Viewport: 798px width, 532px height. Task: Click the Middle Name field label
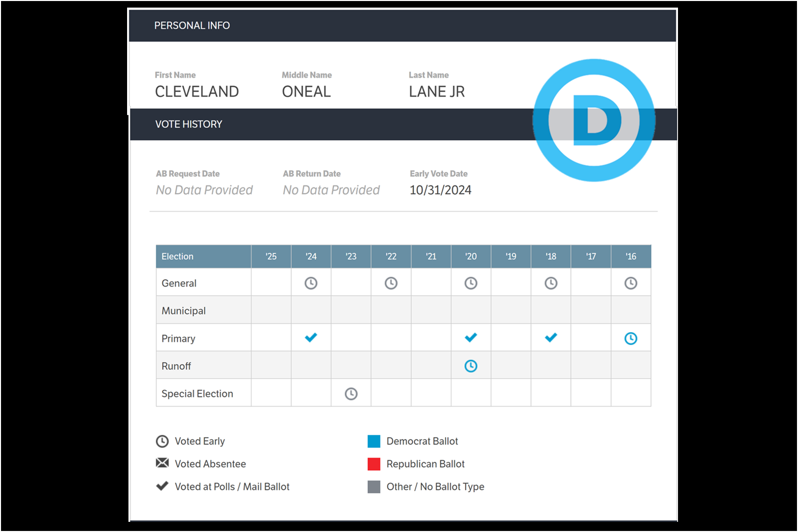pos(307,75)
